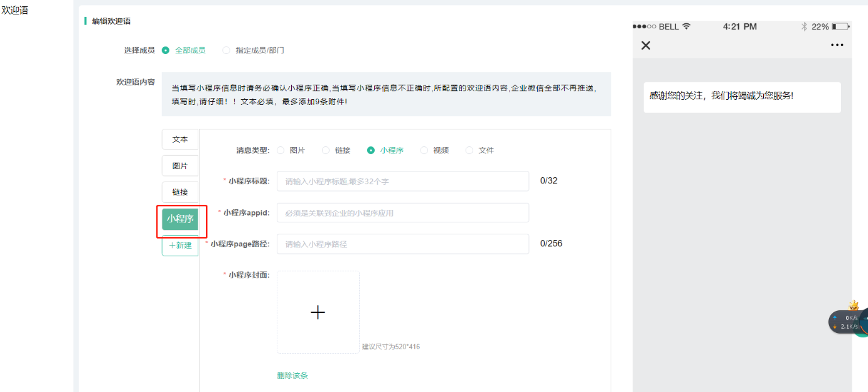Screen dimensions: 868x392
Task: Switch to the 图片 side tab
Action: tap(180, 166)
